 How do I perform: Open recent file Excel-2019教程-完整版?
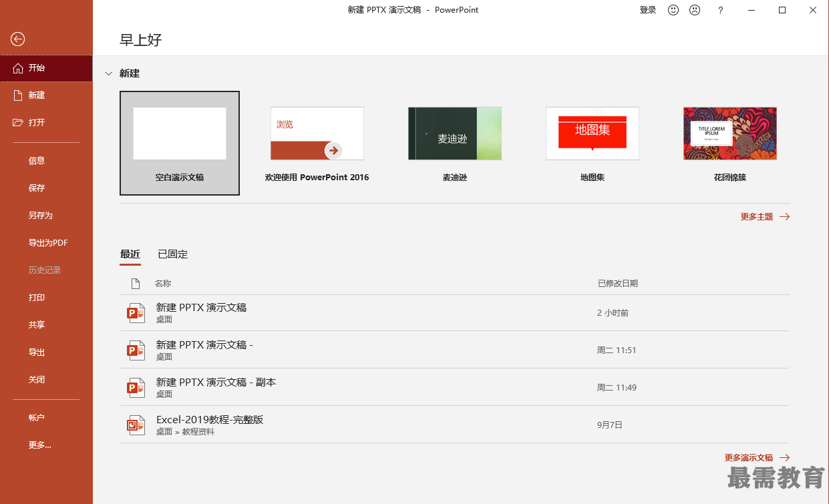(455, 425)
